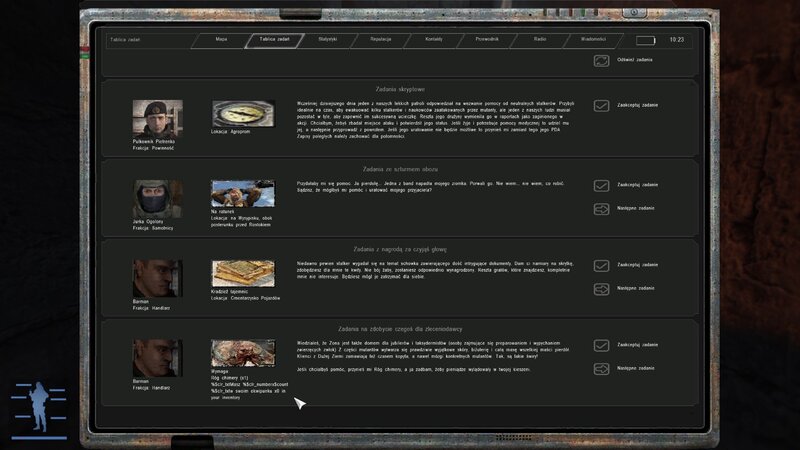This screenshot has width=800, height=450.
Task: Click the stalker stance indicator icon
Action: pyautogui.click(x=38, y=408)
